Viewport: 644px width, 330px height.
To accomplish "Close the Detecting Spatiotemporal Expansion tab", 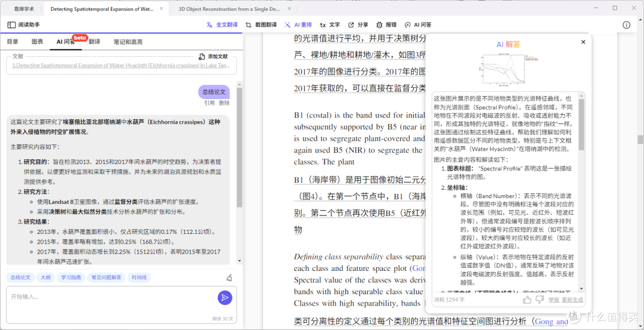I will [x=161, y=8].
